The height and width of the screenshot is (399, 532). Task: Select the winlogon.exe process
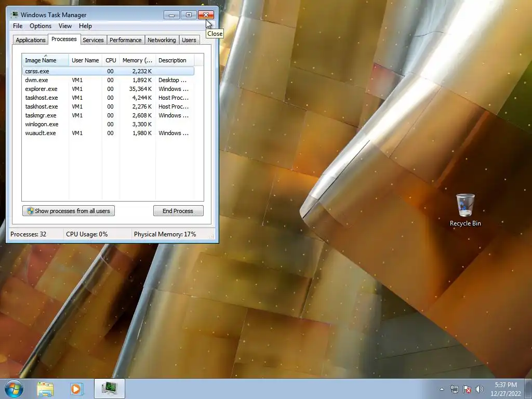click(x=108, y=124)
